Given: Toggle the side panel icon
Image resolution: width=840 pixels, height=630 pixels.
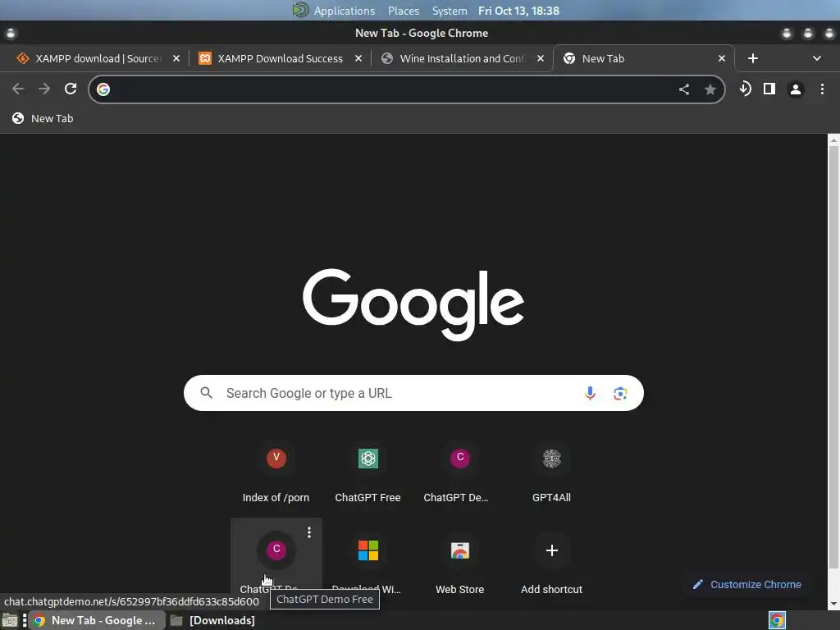Looking at the screenshot, I should (x=769, y=89).
